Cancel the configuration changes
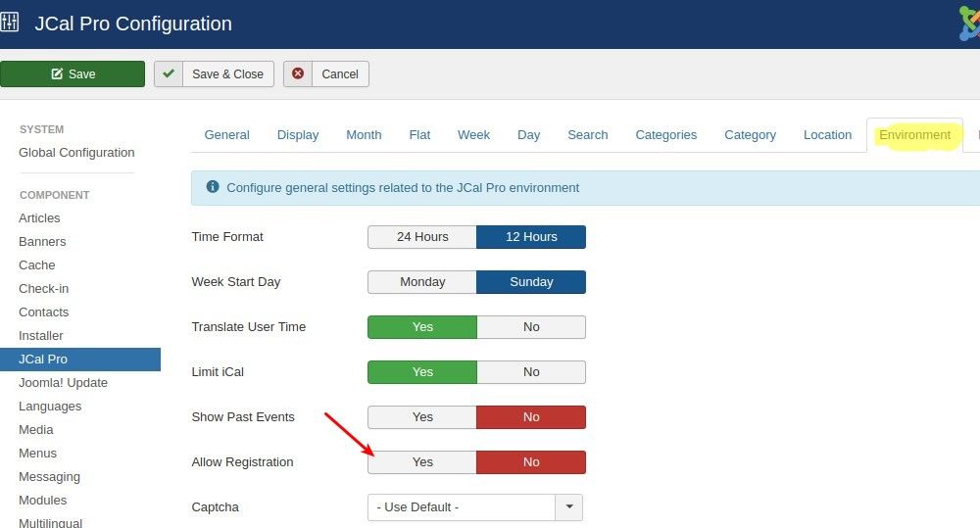The height and width of the screenshot is (528, 980). [326, 73]
